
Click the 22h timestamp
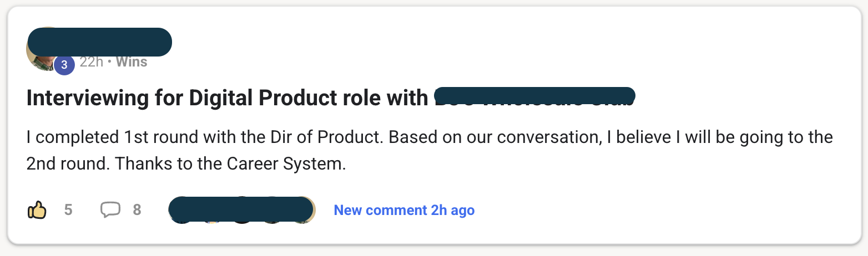[x=92, y=62]
